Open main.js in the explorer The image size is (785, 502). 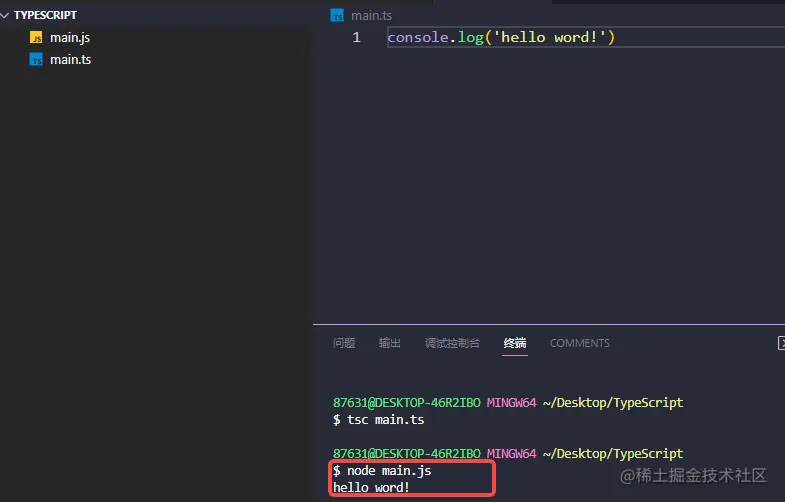[70, 38]
